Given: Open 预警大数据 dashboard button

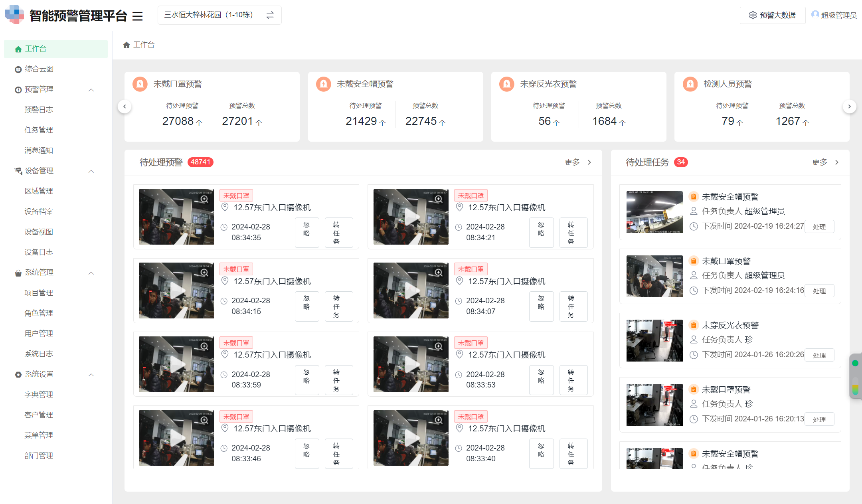Looking at the screenshot, I should click(772, 15).
